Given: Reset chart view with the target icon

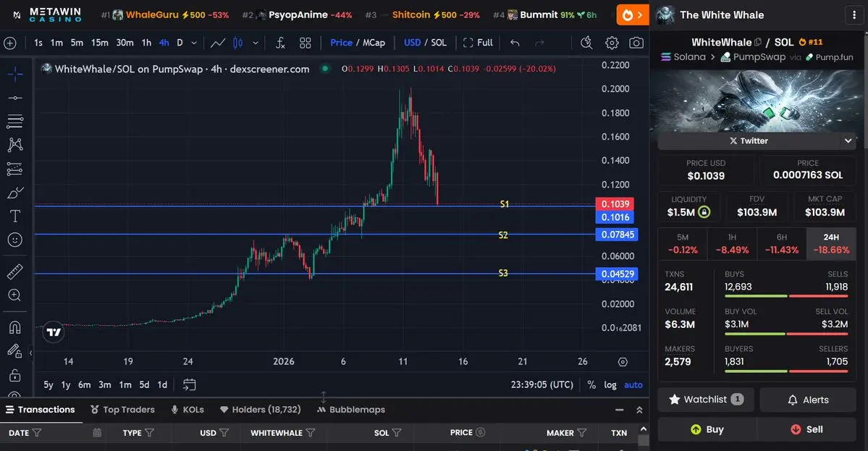Looking at the screenshot, I should (623, 362).
